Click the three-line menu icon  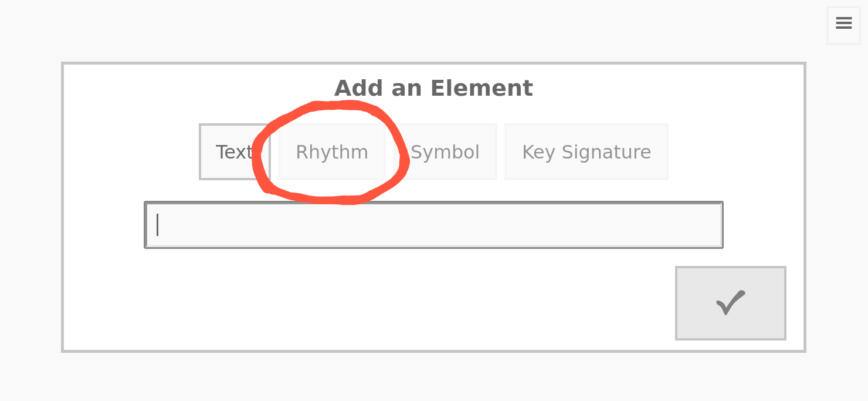click(843, 25)
